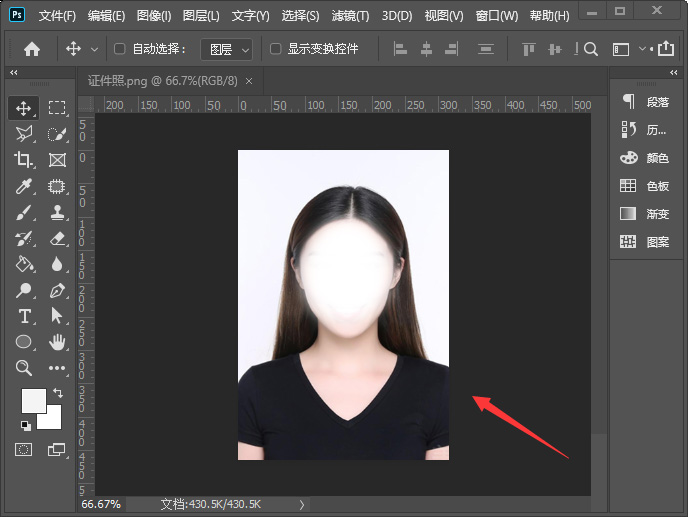Activate the Hand tool
Image resolution: width=688 pixels, height=517 pixels.
[x=57, y=342]
